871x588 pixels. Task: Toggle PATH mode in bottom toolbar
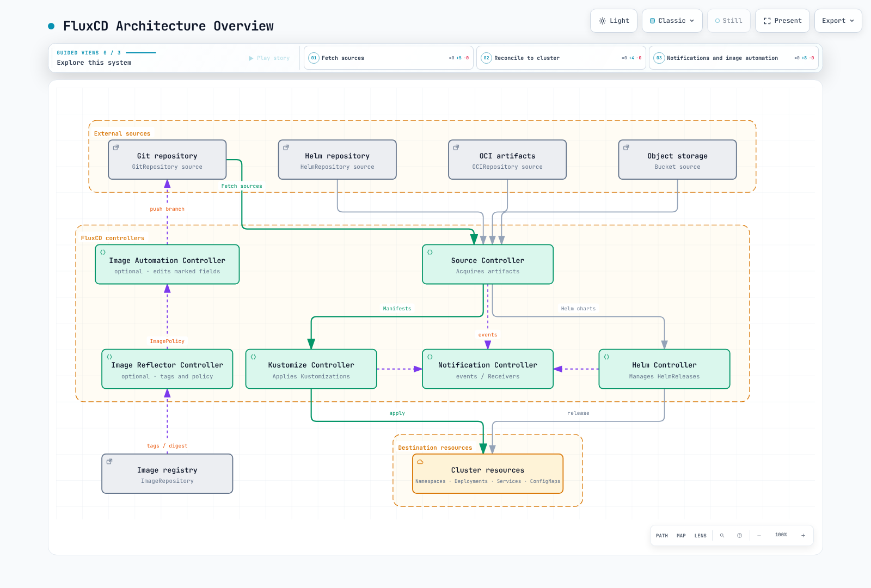coord(662,536)
